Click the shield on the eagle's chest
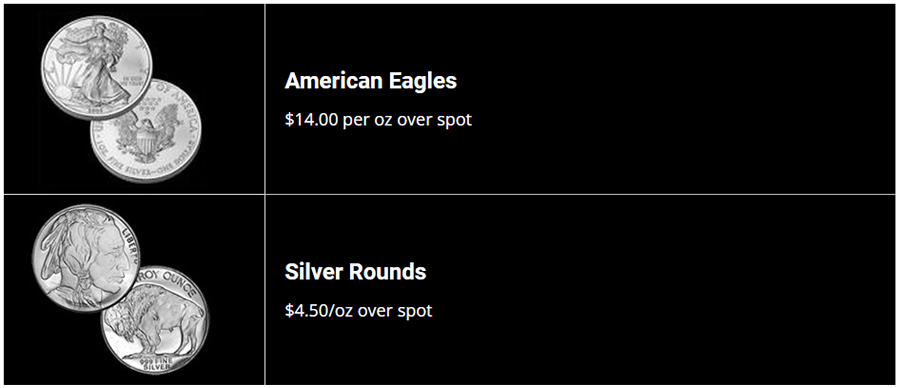The height and width of the screenshot is (388, 900). [142, 138]
